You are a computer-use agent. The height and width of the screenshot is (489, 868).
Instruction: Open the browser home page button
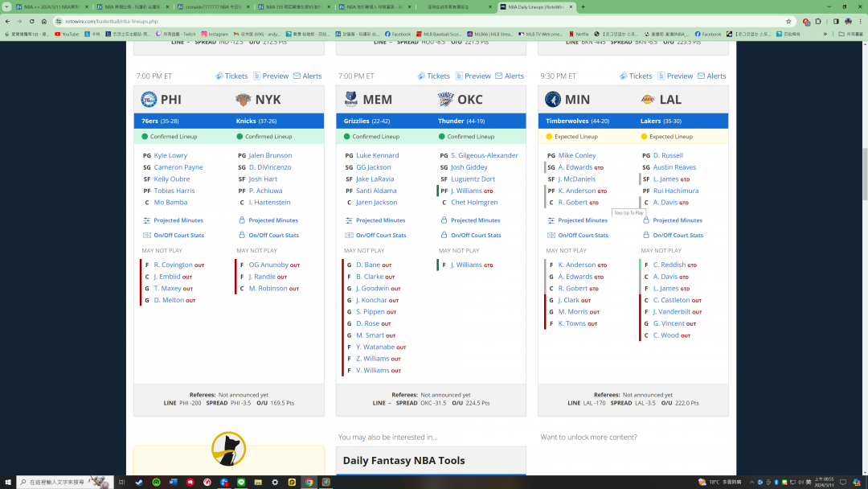click(43, 21)
